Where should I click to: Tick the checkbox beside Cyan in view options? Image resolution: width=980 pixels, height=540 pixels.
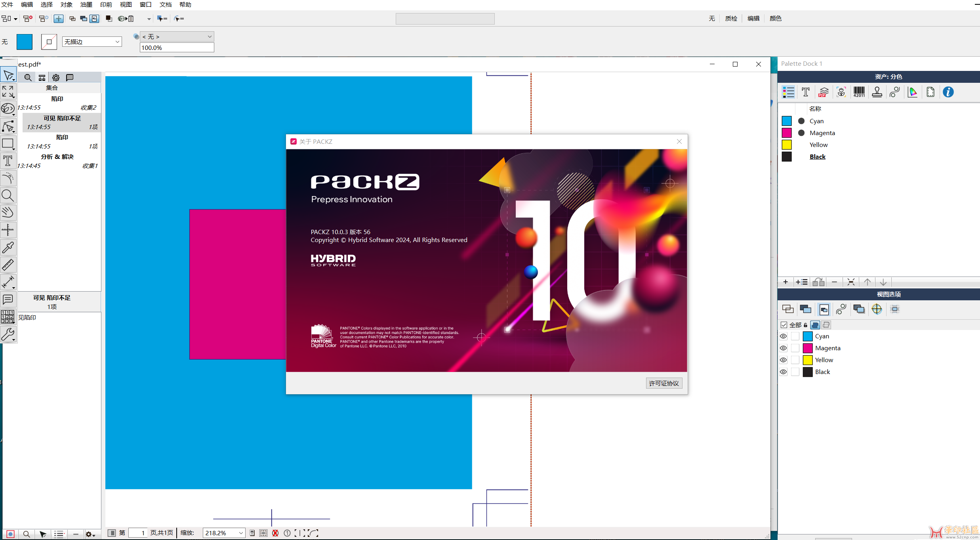click(795, 336)
